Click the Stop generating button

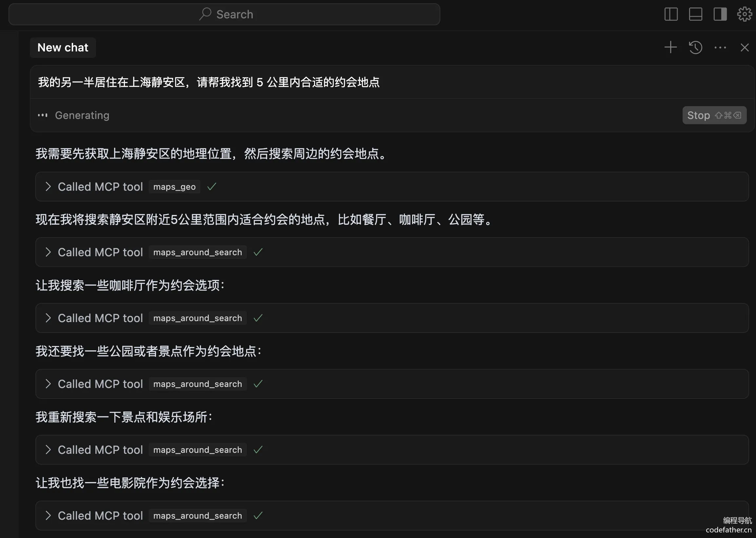pos(714,115)
